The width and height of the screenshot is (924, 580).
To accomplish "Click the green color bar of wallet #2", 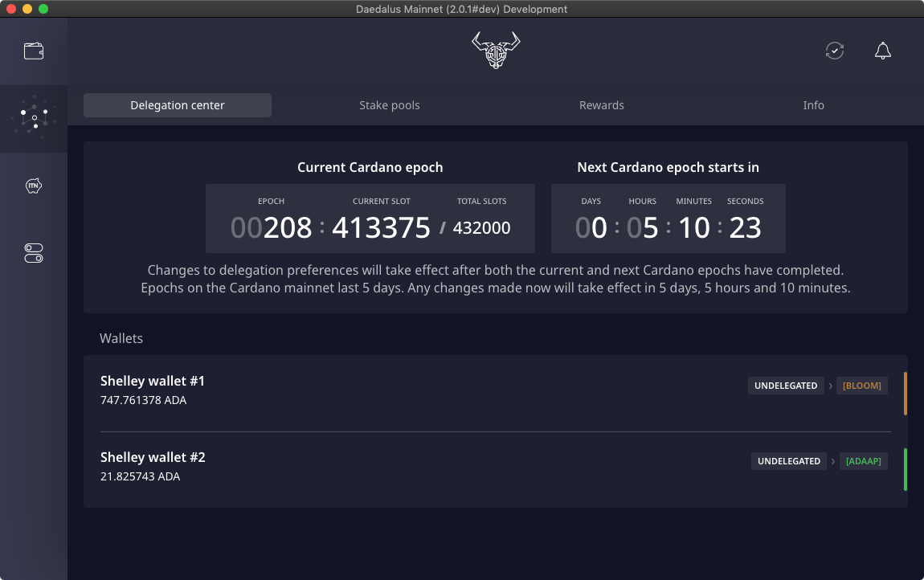I will 906,469.
